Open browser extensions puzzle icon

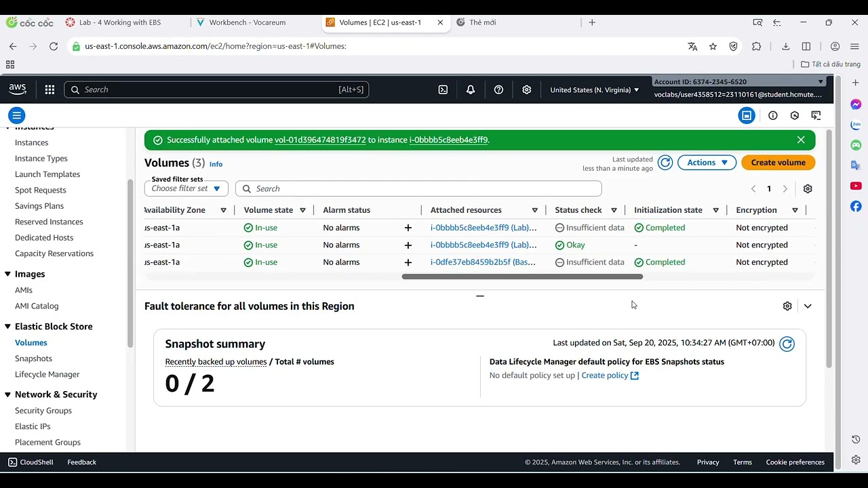pos(756,46)
